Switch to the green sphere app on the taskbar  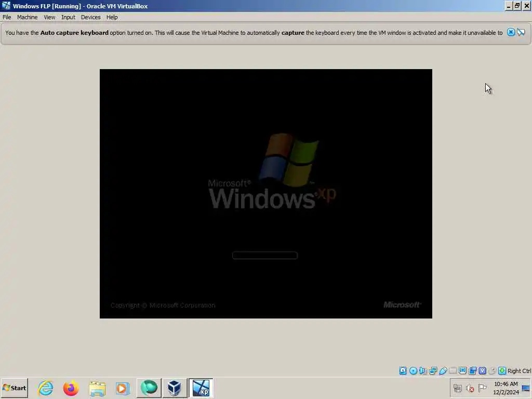point(149,388)
